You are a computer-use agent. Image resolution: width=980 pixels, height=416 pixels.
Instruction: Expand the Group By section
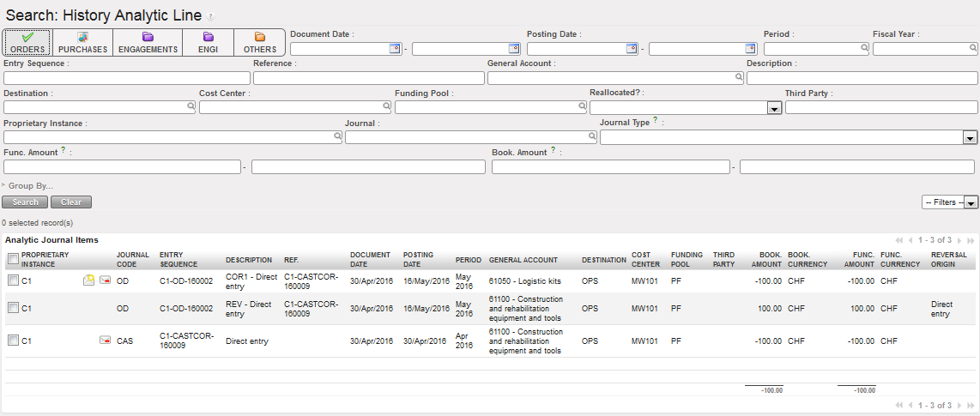tap(28, 185)
